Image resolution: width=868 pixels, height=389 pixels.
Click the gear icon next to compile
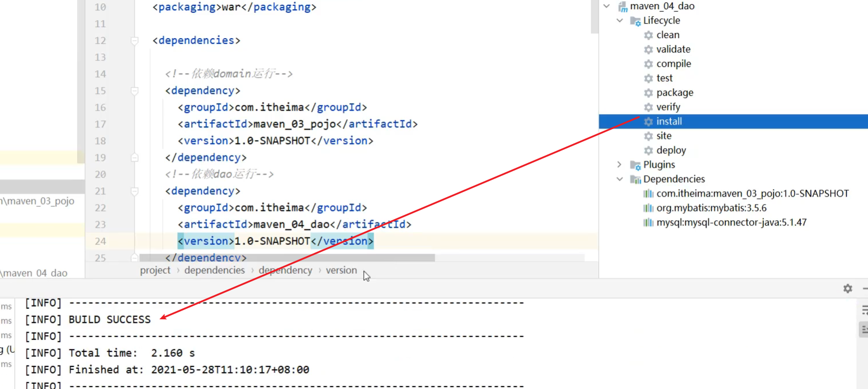(x=648, y=64)
